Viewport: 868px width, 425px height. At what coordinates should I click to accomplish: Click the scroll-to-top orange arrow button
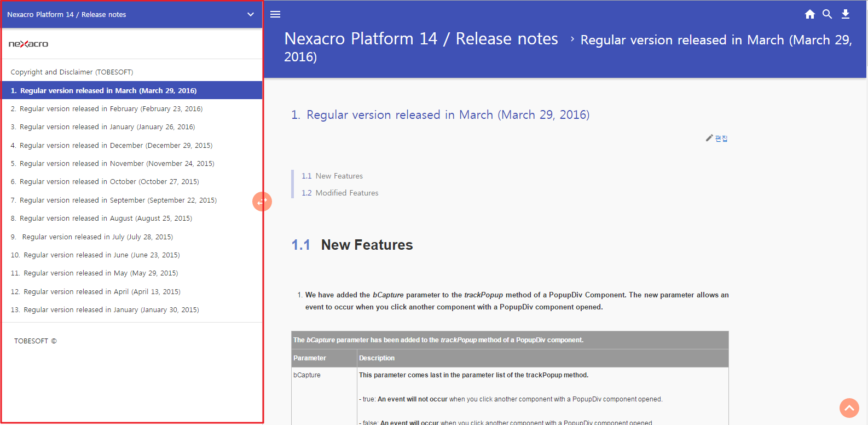[x=849, y=408]
